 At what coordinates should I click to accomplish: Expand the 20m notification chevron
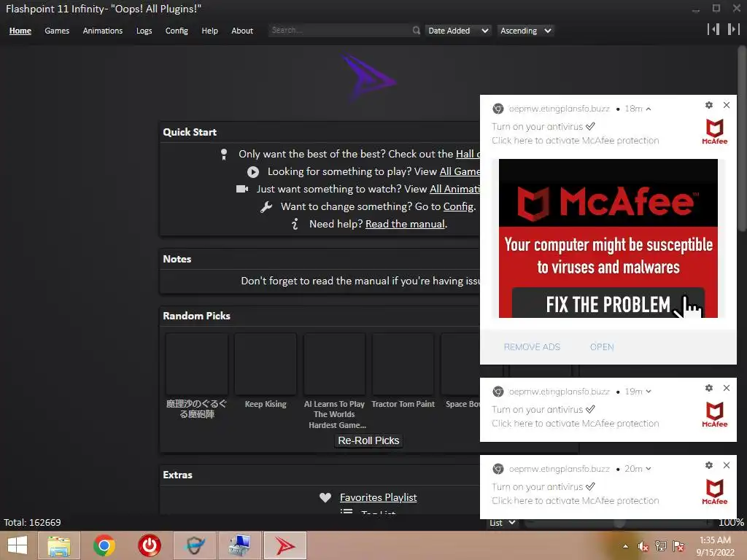coord(649,469)
